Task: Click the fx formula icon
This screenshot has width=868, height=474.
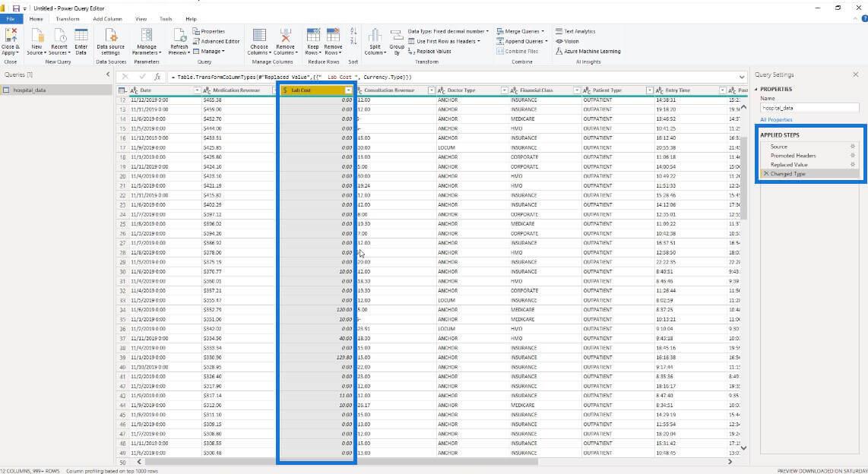Action: pos(157,77)
